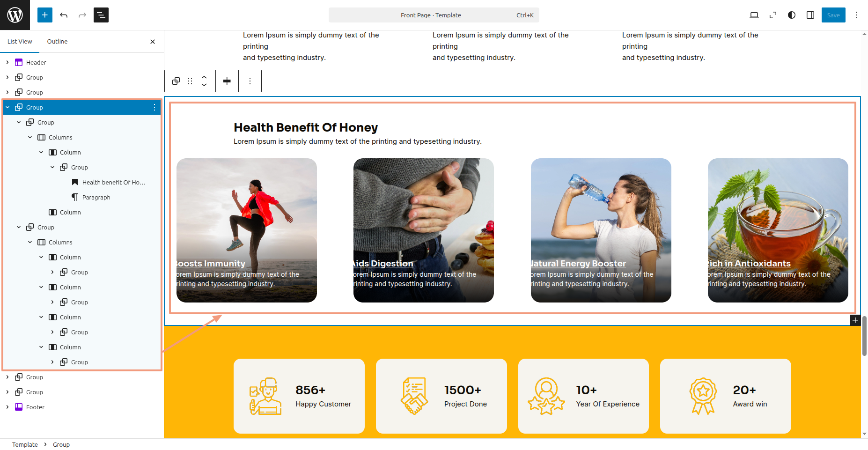Switch to the Outline tab

point(57,41)
